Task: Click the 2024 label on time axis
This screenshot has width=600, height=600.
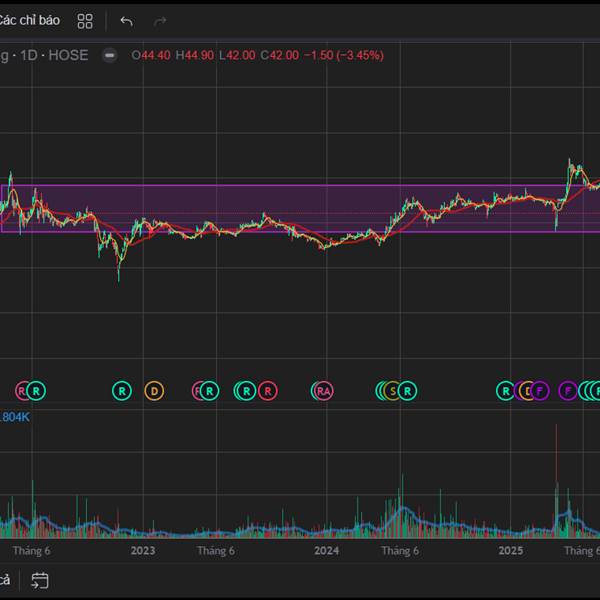Action: [326, 550]
